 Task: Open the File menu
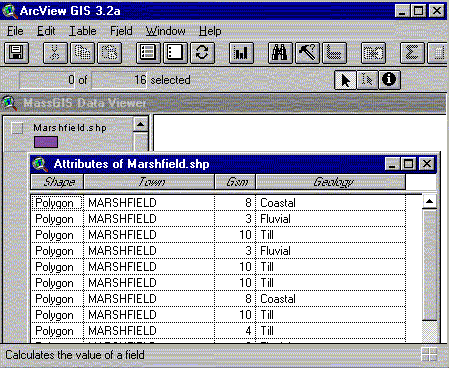(x=15, y=31)
